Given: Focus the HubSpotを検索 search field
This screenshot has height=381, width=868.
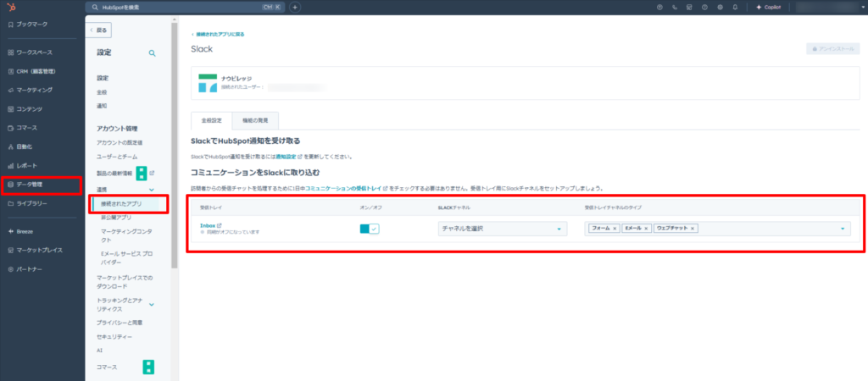Looking at the screenshot, I should point(184,7).
